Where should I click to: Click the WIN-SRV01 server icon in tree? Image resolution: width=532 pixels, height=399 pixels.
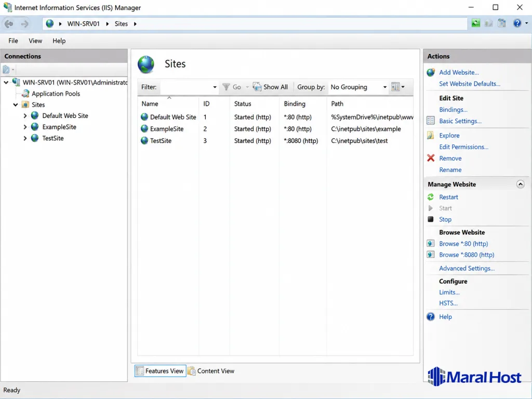16,82
